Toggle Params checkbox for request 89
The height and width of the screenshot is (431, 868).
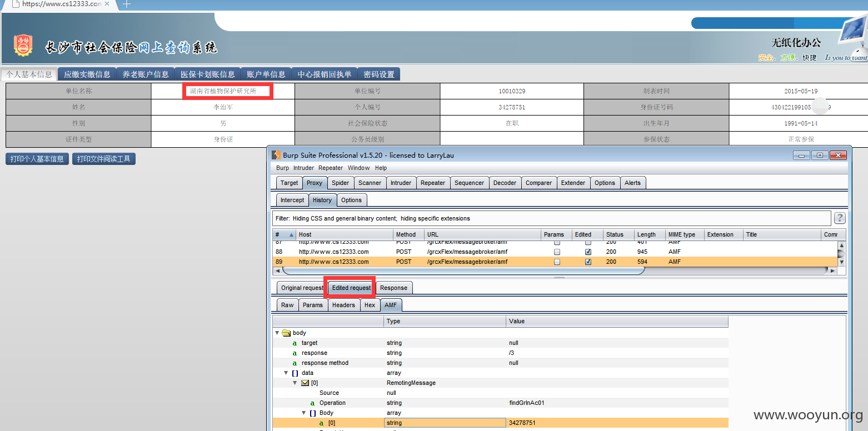click(557, 262)
